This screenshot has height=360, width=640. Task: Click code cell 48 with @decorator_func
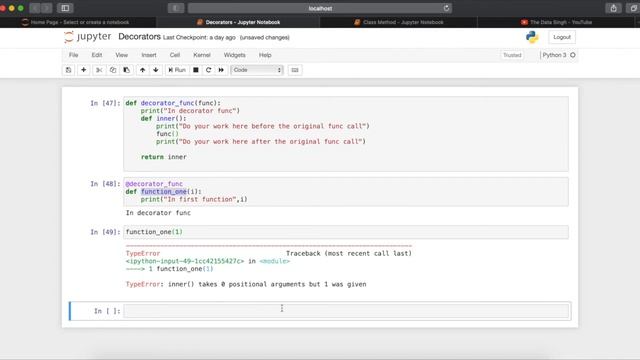(x=346, y=192)
